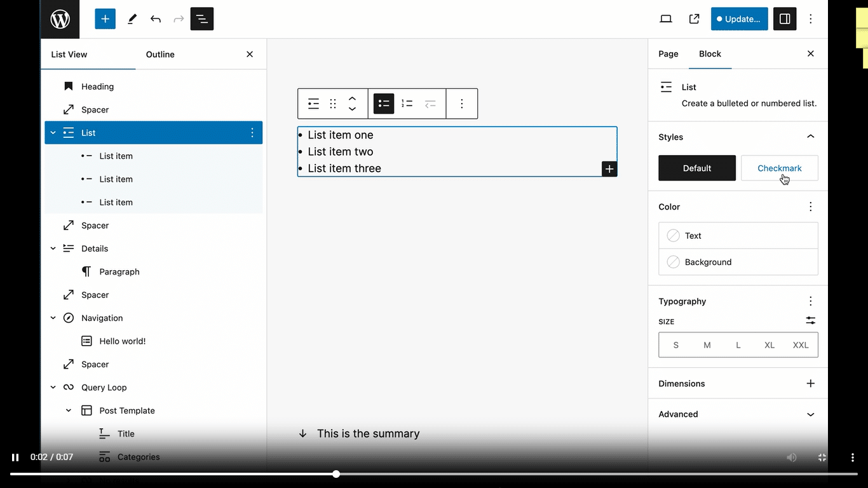The image size is (868, 488).
Task: Click the black add block button in list
Action: pyautogui.click(x=609, y=169)
